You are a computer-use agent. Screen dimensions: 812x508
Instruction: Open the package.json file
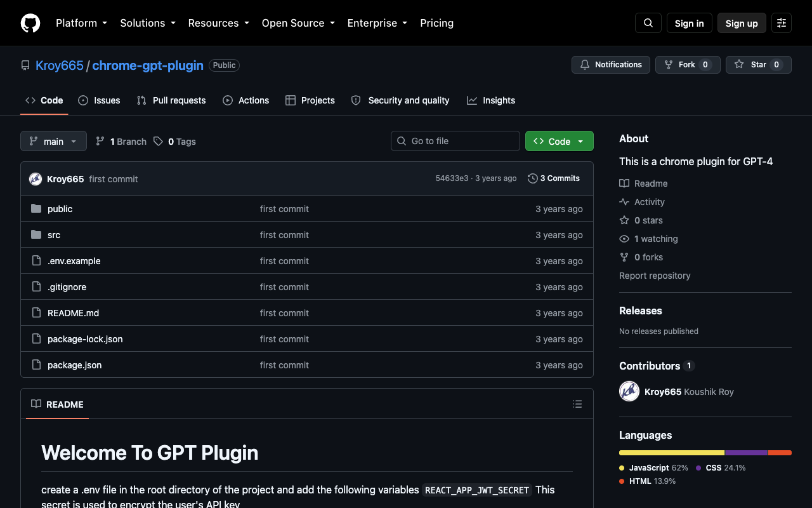coord(74,365)
